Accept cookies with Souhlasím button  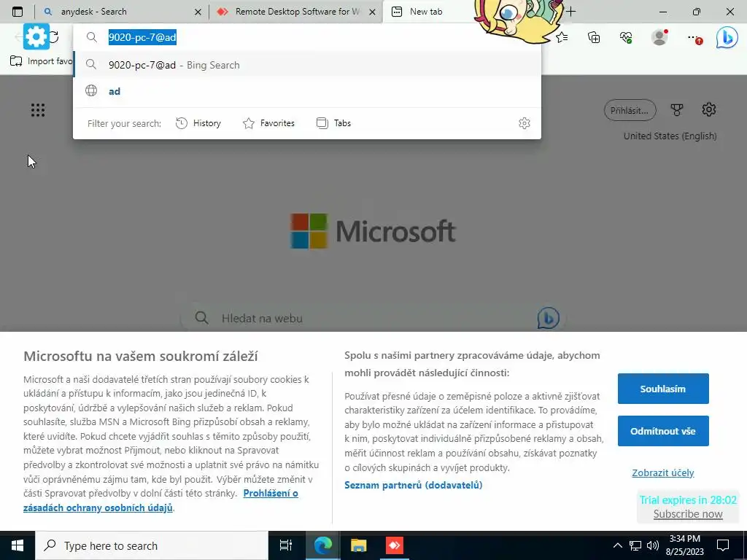(663, 389)
